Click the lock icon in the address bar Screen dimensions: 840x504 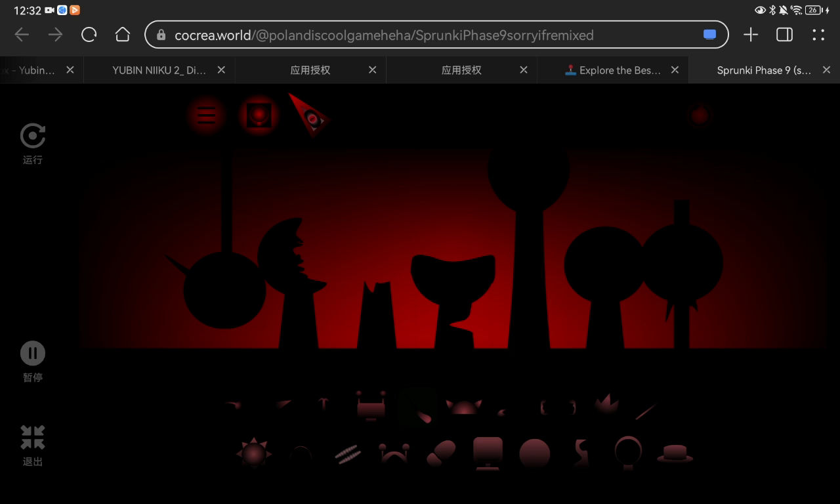(x=161, y=35)
